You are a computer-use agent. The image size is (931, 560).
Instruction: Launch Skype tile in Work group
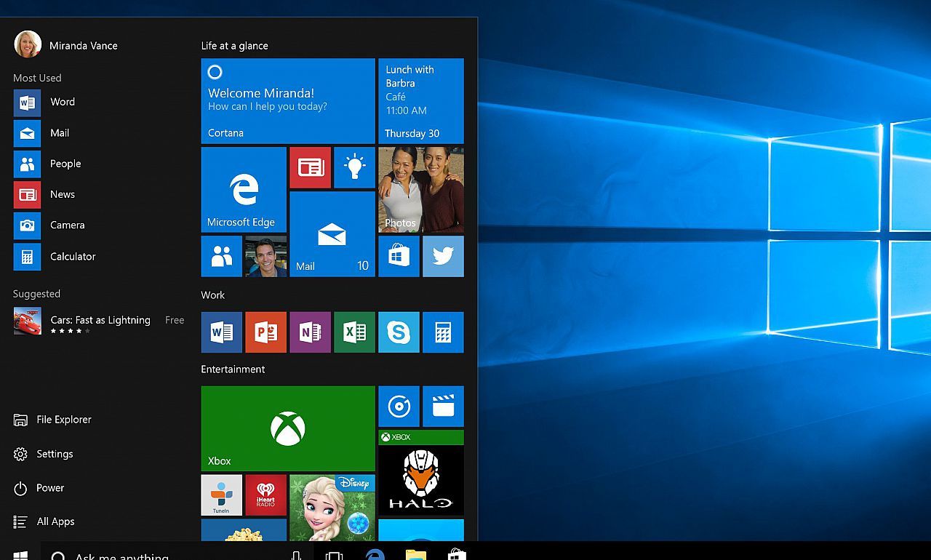[399, 332]
